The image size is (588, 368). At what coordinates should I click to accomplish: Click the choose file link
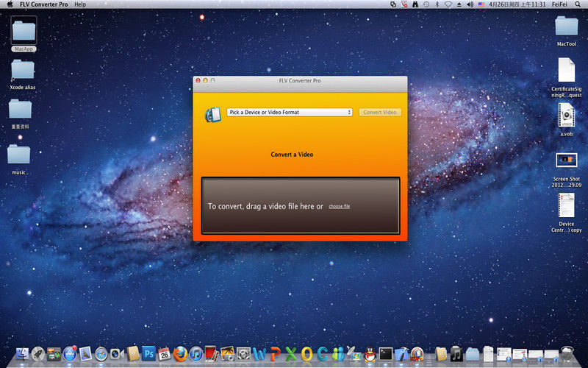pos(340,206)
